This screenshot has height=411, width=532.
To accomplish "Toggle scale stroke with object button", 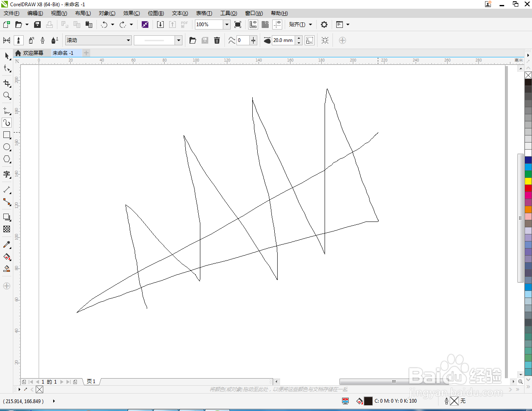I will [310, 40].
